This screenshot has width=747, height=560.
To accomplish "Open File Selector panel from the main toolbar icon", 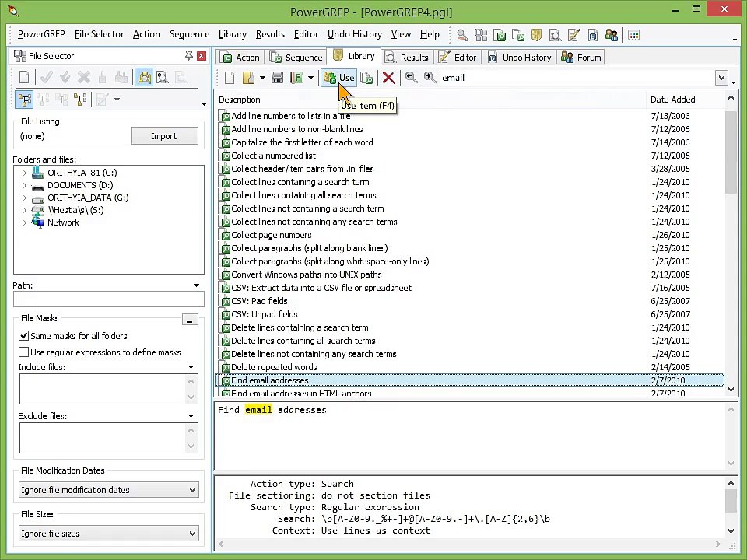I will 481,35.
